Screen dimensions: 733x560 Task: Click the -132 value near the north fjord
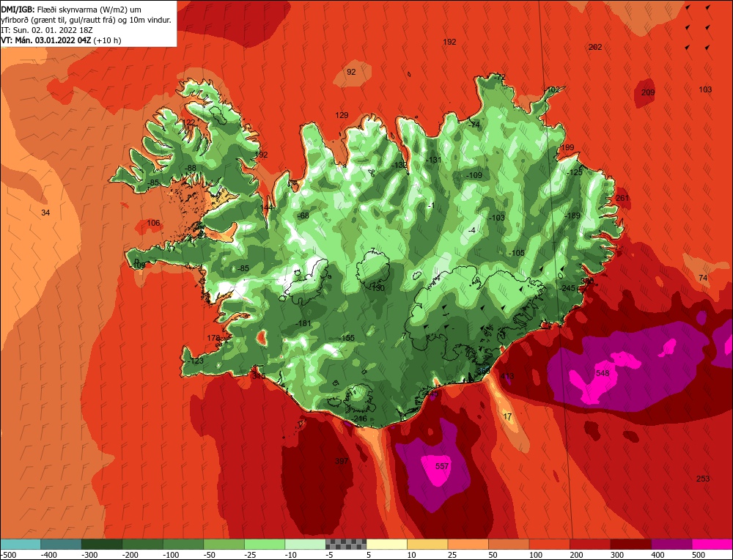[399, 165]
